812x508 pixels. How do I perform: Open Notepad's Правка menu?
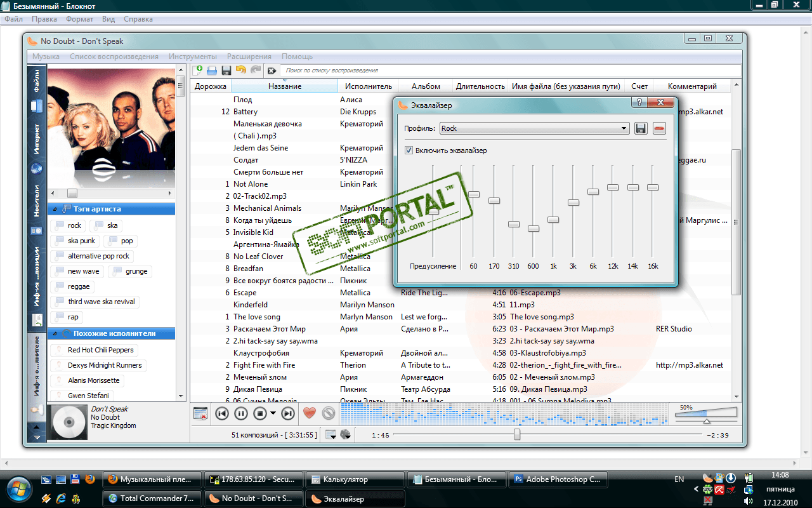click(44, 19)
